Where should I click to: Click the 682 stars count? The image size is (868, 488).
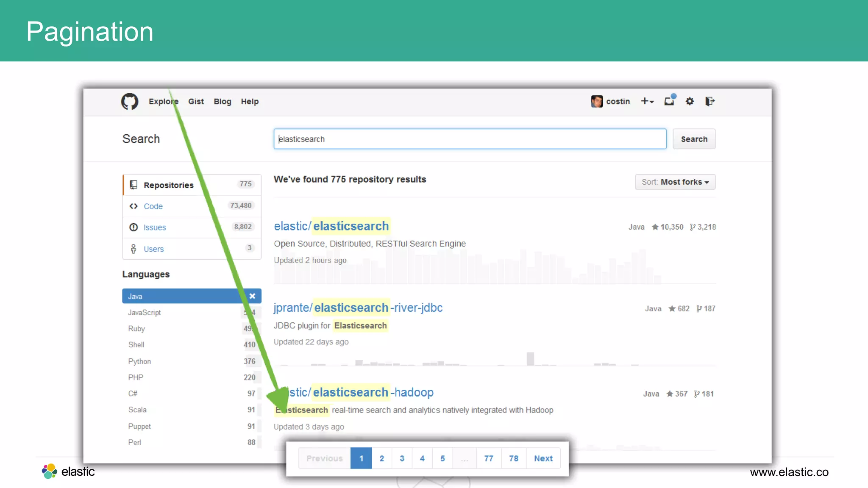pos(679,309)
